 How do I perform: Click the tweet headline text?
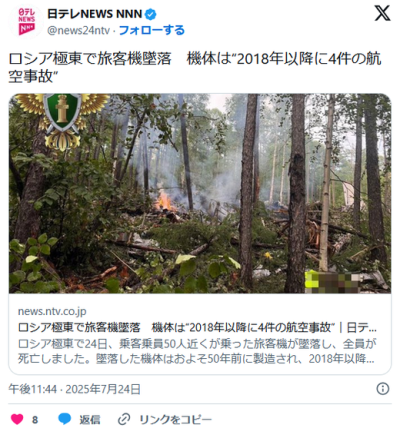tap(195, 68)
